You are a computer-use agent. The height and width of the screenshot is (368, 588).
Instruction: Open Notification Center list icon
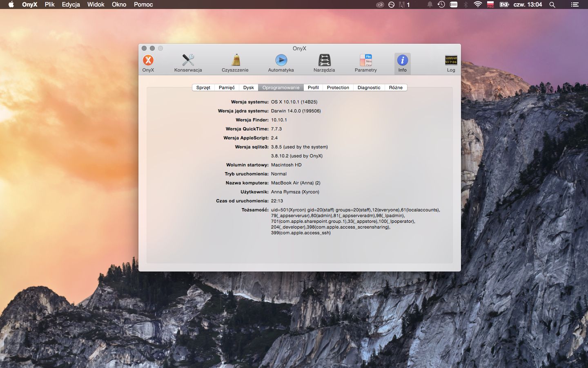point(575,4)
